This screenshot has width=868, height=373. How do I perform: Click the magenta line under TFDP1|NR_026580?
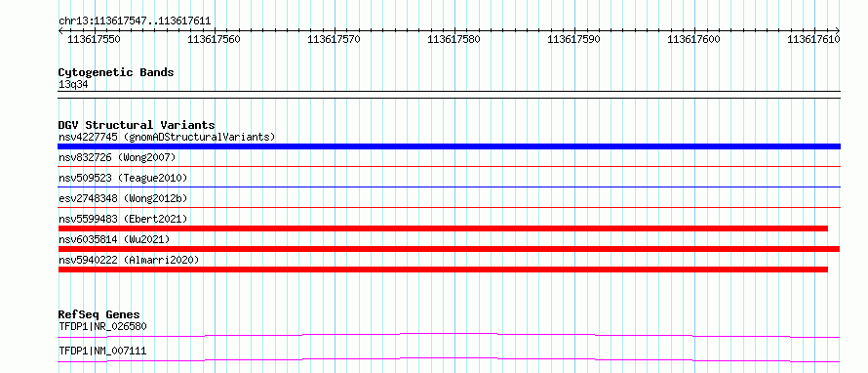[x=449, y=335]
